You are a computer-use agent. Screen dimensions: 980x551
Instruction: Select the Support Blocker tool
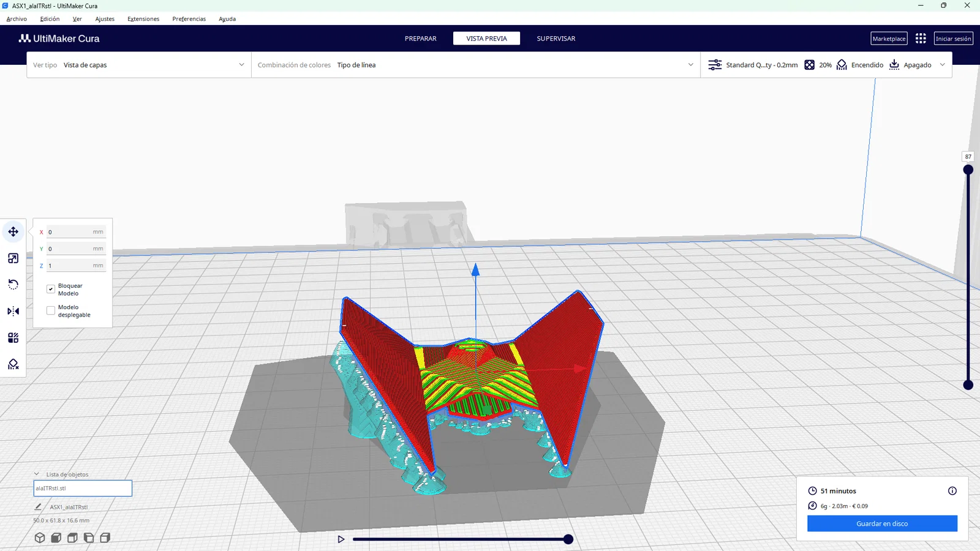coord(13,364)
